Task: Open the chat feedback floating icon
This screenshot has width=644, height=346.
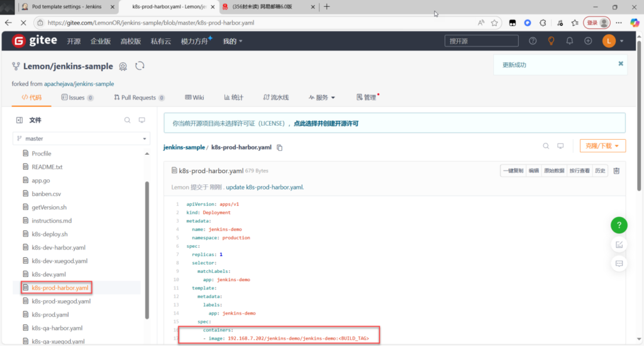Action: [619, 263]
